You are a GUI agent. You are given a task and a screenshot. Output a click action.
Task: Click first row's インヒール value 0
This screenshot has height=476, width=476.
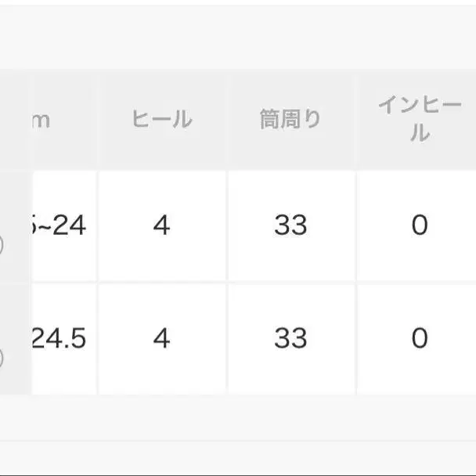419,226
